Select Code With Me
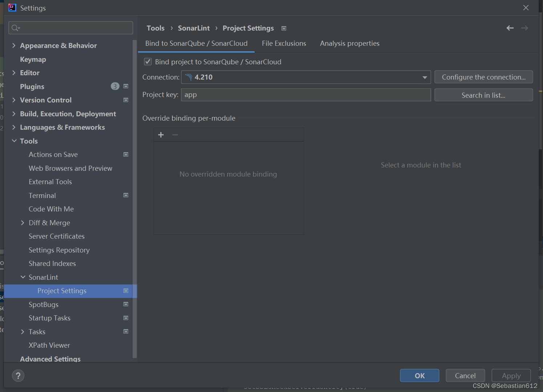Screen dimensions: 543x392 51,209
